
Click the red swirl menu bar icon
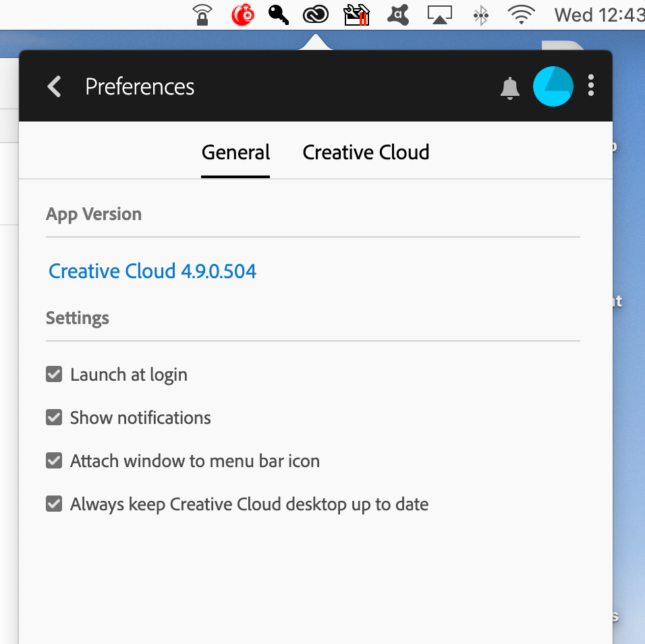243,15
